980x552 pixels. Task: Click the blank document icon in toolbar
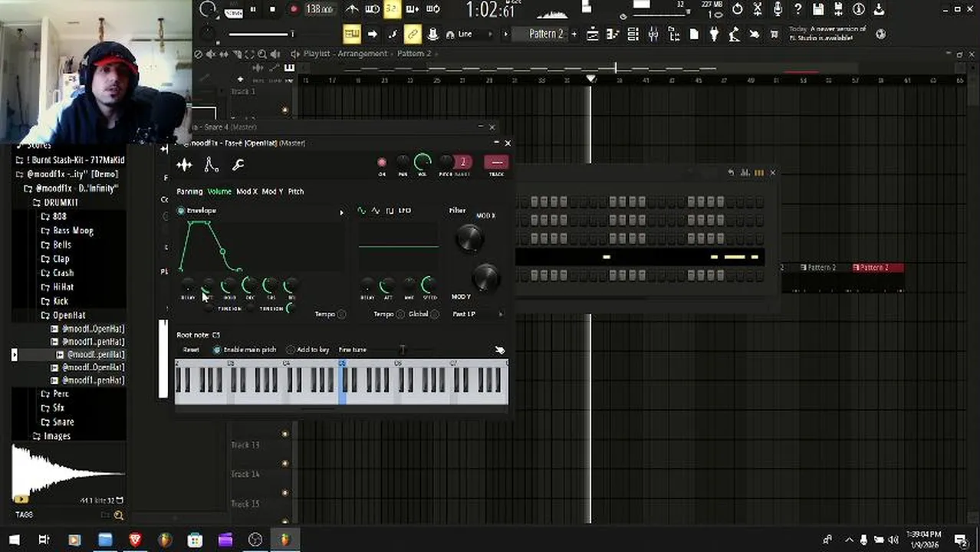[693, 34]
